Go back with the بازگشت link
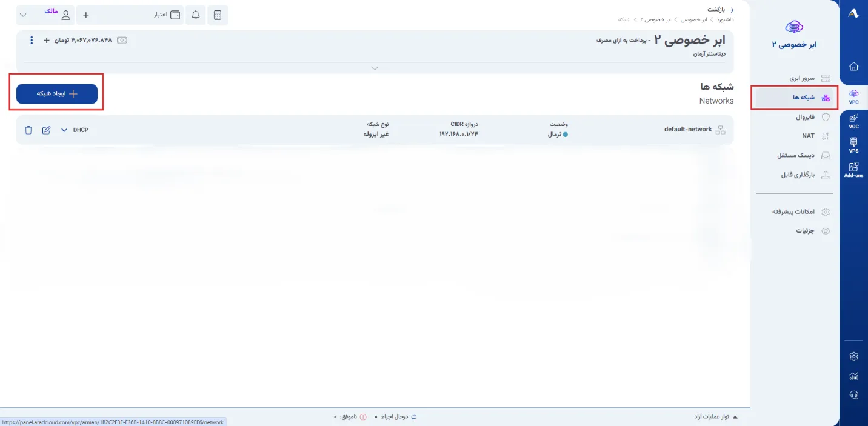The width and height of the screenshot is (868, 426). pos(721,10)
